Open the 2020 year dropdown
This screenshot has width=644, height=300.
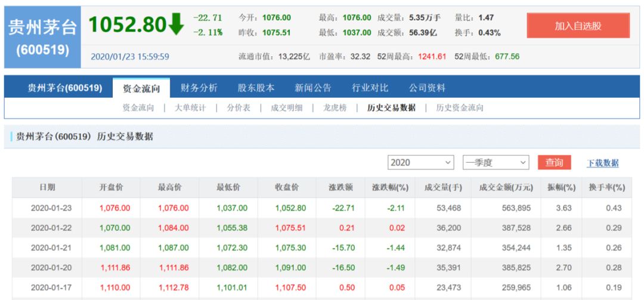coord(420,162)
